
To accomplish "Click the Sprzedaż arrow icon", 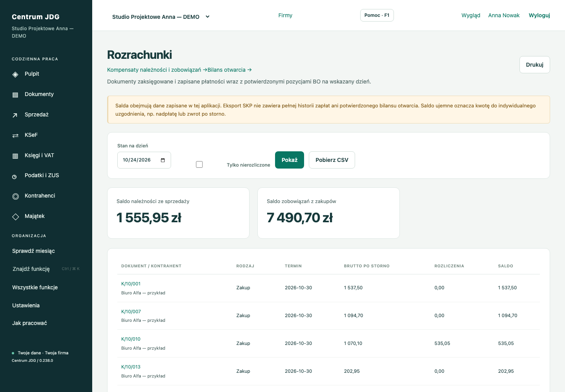I will [x=15, y=115].
